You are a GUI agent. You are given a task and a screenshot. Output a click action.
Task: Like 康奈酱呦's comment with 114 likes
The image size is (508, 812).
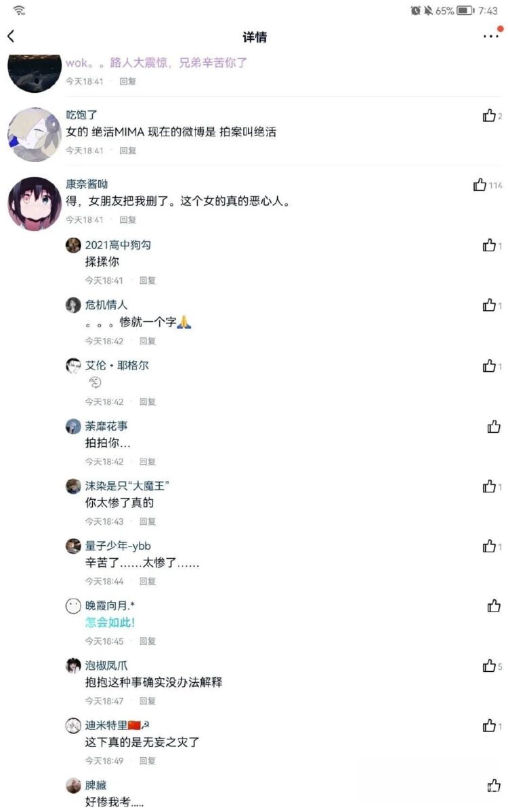coord(480,185)
